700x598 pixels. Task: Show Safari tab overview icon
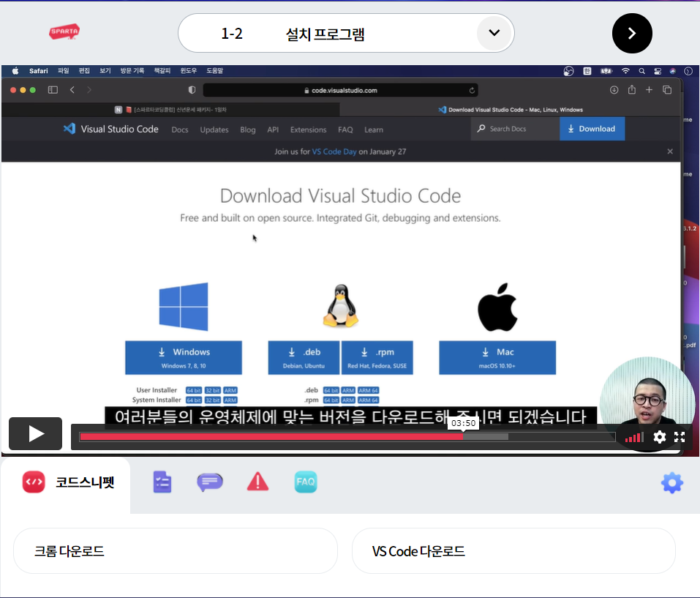tap(667, 90)
